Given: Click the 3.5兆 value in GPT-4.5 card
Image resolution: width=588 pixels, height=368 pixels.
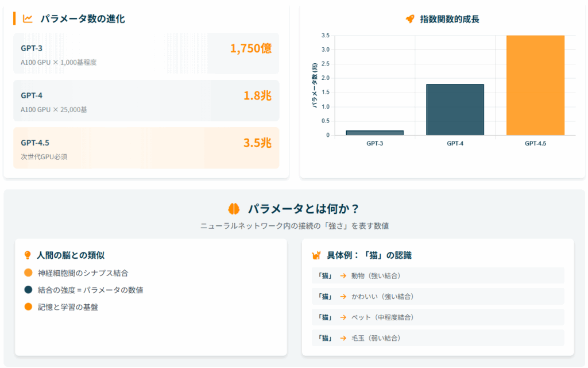Looking at the screenshot, I should coord(257,143).
